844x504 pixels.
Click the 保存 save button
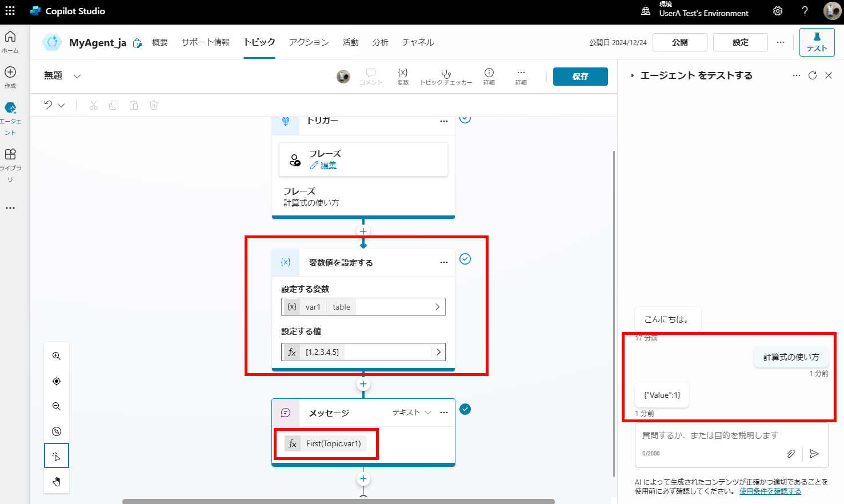click(580, 77)
